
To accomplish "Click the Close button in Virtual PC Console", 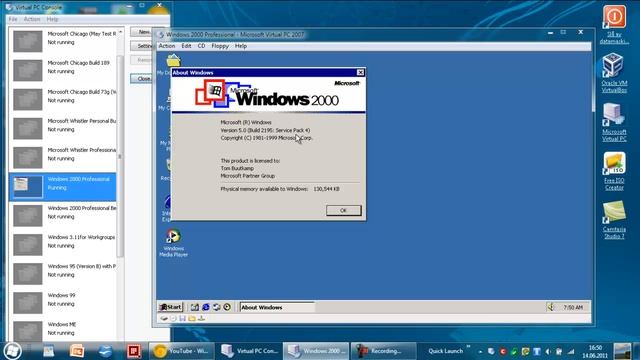I will 142,78.
